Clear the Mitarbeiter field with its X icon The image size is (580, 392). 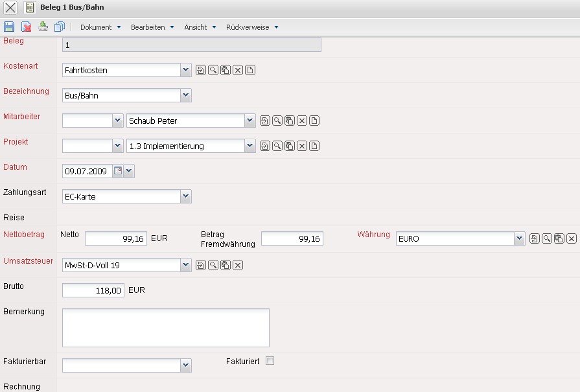pyautogui.click(x=301, y=121)
